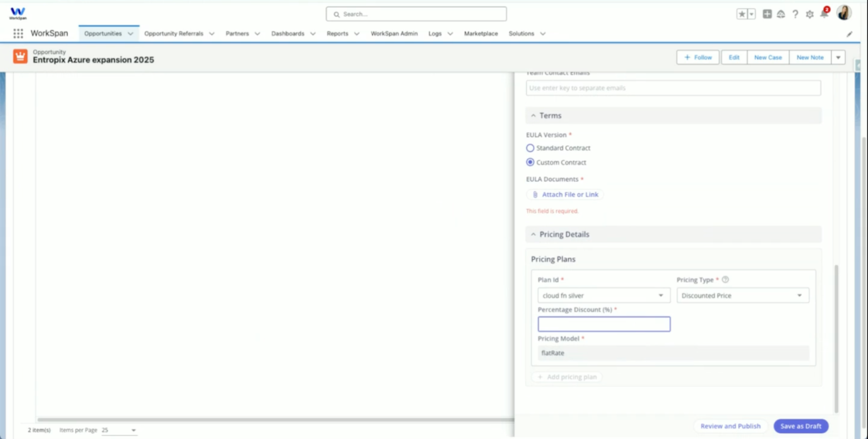
Task: Click the global Search field
Action: tap(416, 14)
